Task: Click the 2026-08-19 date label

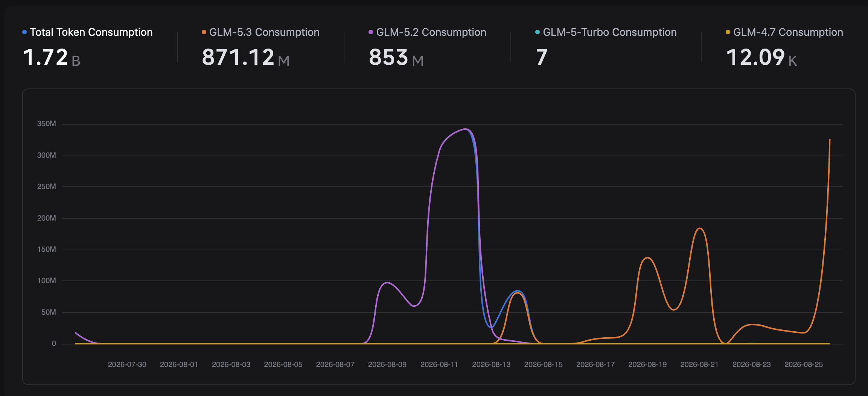Action: point(647,365)
